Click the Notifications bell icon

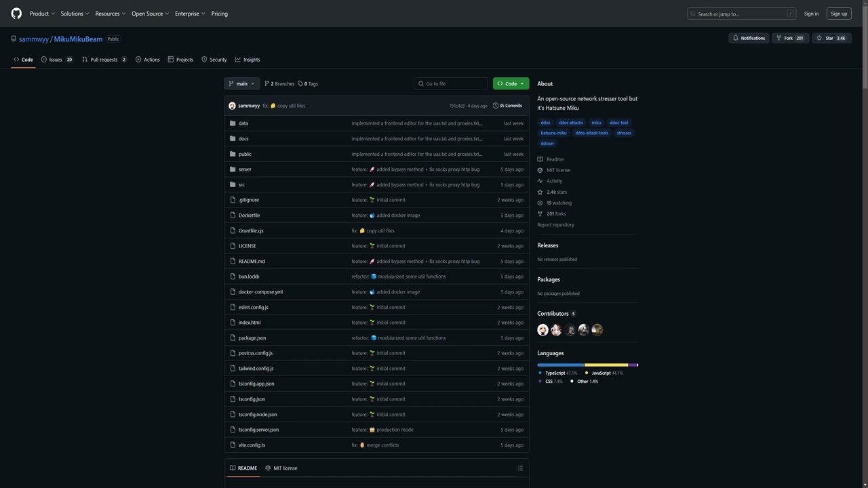pyautogui.click(x=736, y=38)
